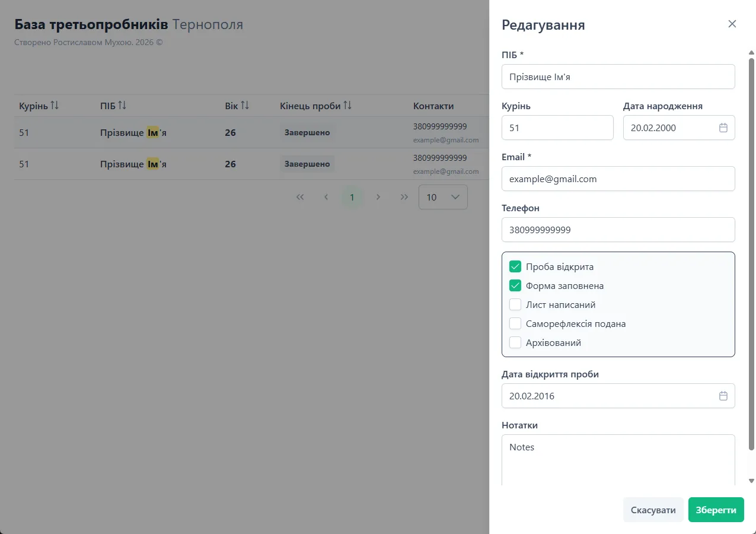This screenshot has width=756, height=534.
Task: Click the Скасувати button
Action: click(653, 510)
